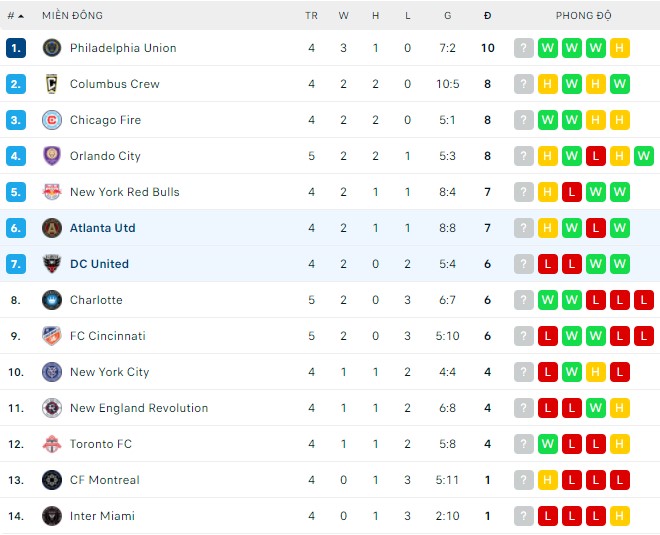Click the Philadelphia Union team logo
The width and height of the screenshot is (660, 535).
coord(52,48)
